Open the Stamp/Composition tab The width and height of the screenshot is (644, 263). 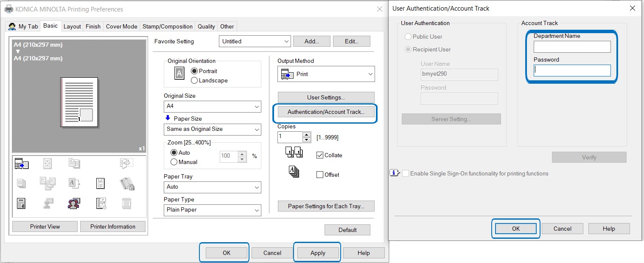168,26
